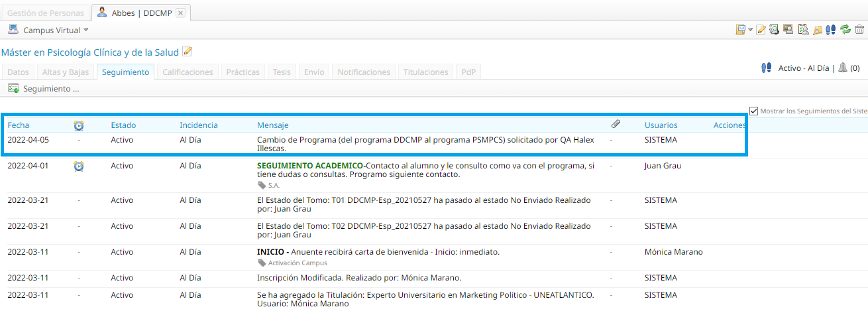This screenshot has height=313, width=868.
Task: Click the folder search icon in toolbar
Action: [818, 30]
